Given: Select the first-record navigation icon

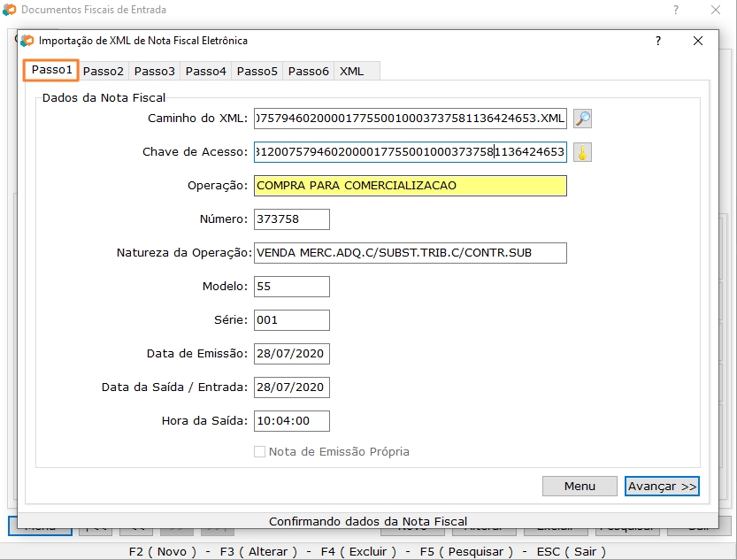Looking at the screenshot, I should pyautogui.click(x=95, y=525).
